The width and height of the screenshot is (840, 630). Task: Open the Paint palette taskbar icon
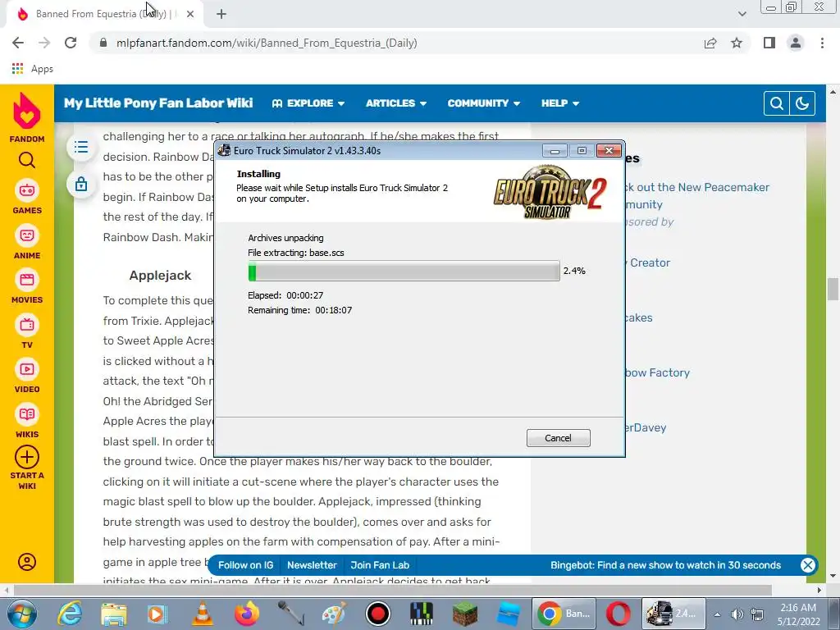(334, 614)
